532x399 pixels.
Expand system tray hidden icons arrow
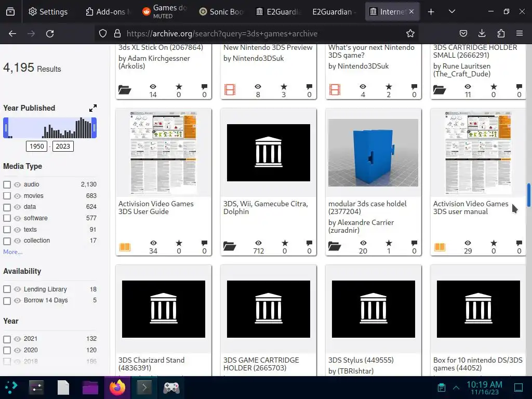coord(456,387)
